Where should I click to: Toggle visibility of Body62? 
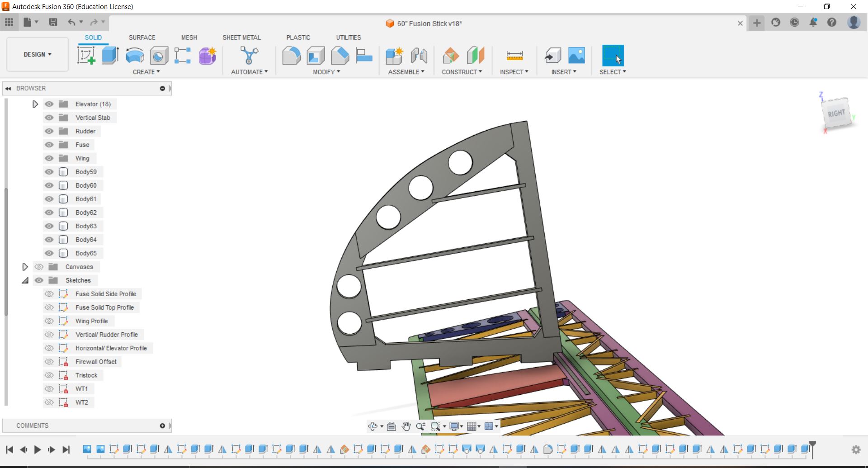click(x=49, y=213)
